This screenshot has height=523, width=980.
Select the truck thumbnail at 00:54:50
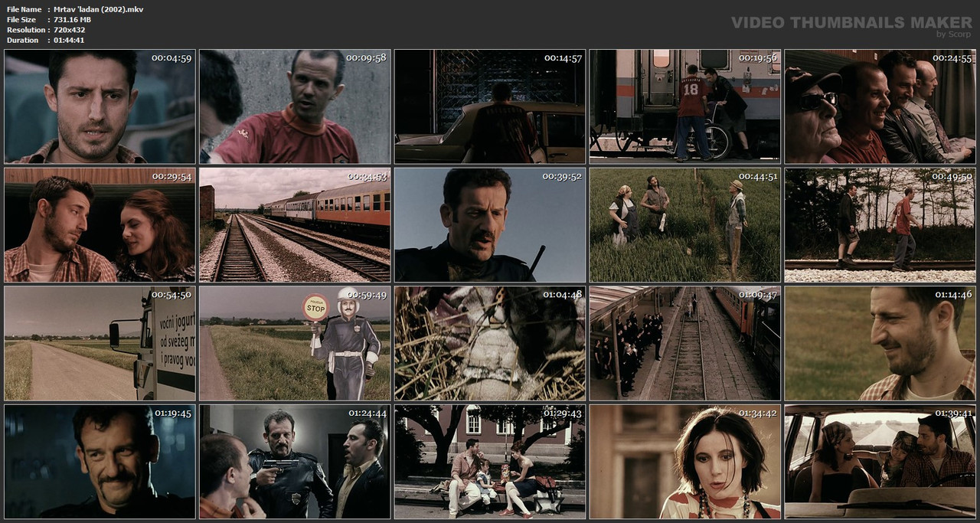tap(100, 344)
